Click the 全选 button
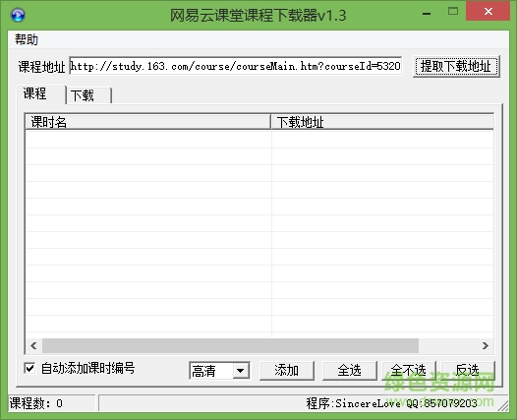This screenshot has width=517, height=420. 350,371
